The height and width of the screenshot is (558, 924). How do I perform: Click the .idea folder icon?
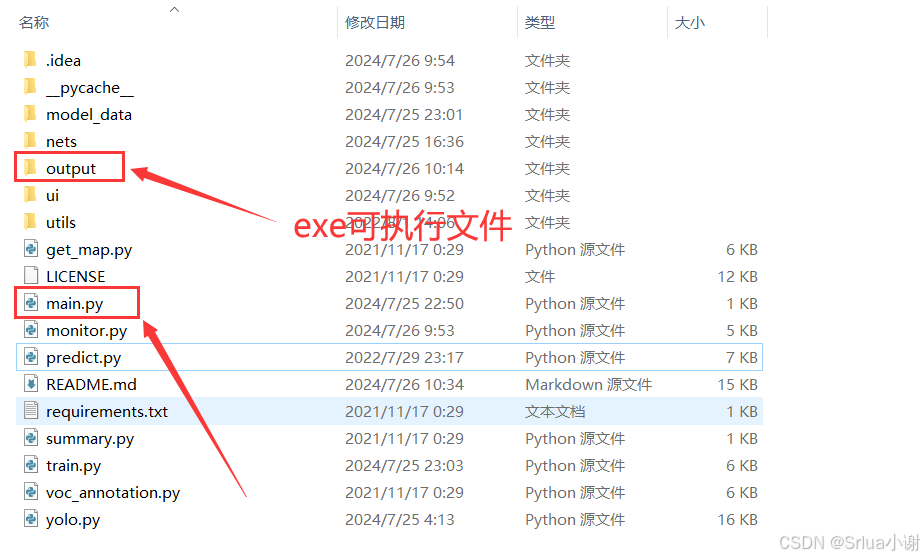click(x=31, y=60)
